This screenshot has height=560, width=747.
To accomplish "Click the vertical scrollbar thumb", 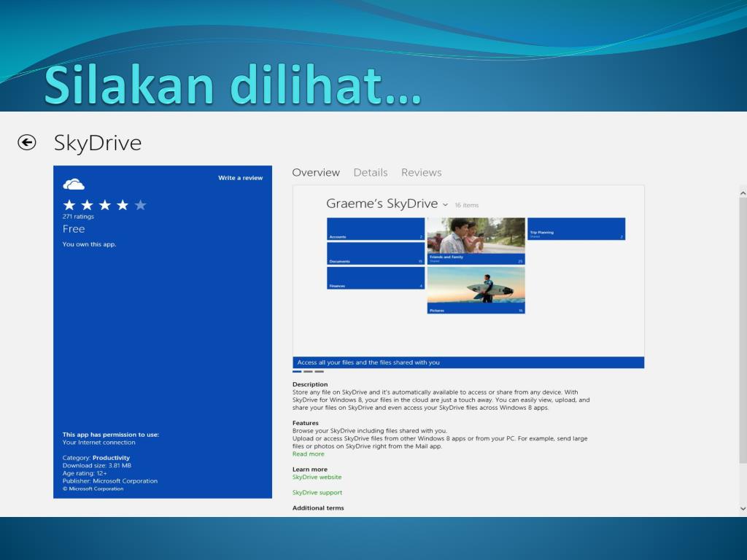I will click(x=743, y=330).
